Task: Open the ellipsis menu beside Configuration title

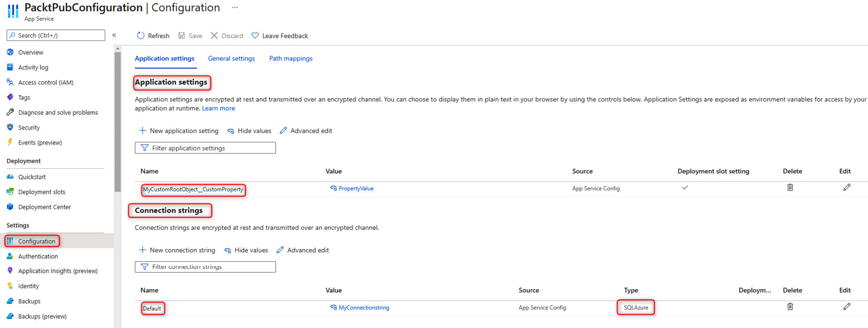Action: [x=235, y=7]
